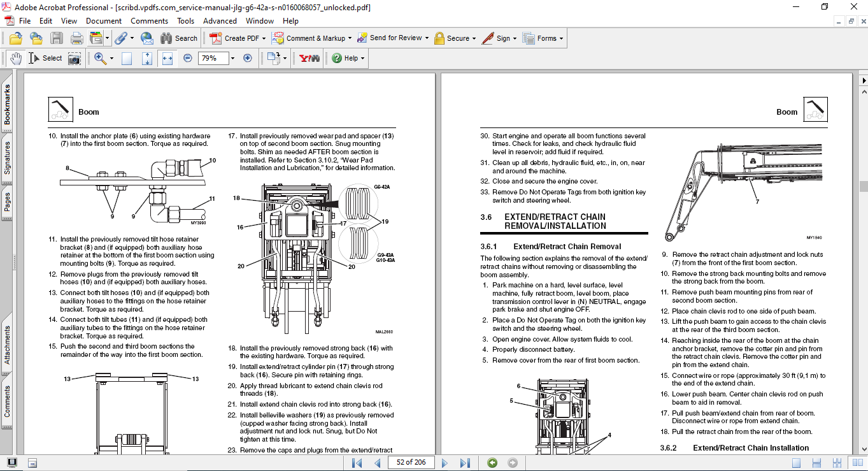Image resolution: width=868 pixels, height=471 pixels.
Task: Click the Print icon
Action: tap(76, 38)
